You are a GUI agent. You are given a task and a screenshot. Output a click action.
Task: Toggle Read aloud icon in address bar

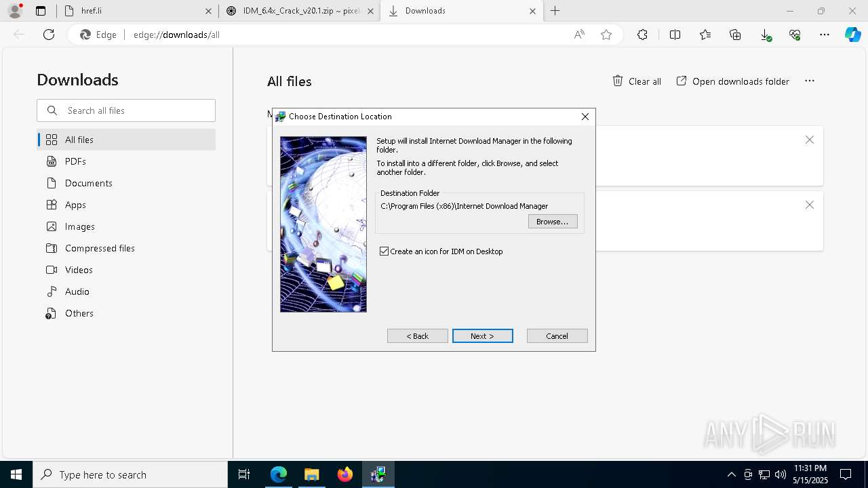click(x=579, y=35)
